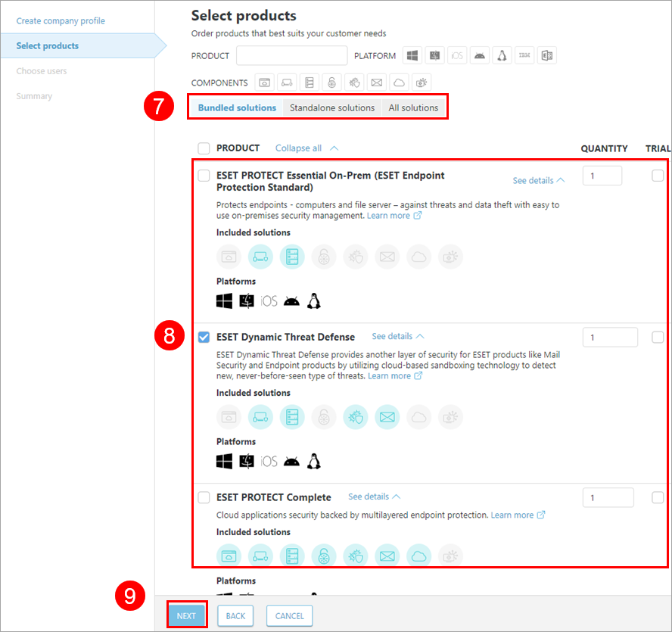Image resolution: width=672 pixels, height=632 pixels.
Task: Edit quantity for ESET Dynamic Threat Defense
Action: coord(610,338)
